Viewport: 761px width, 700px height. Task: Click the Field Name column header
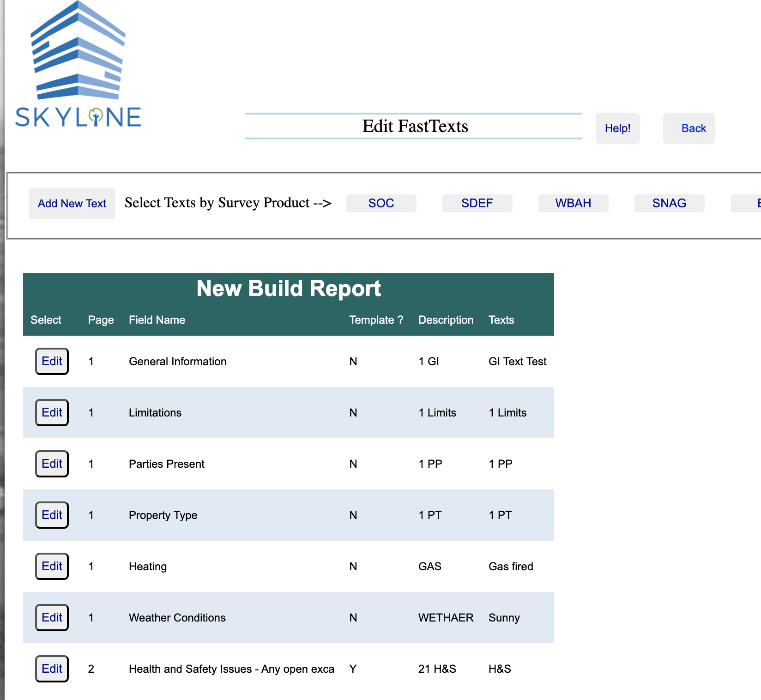point(157,320)
